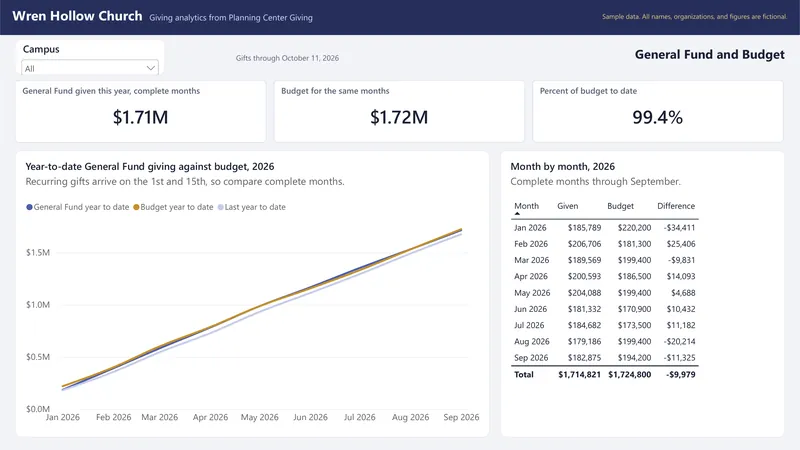
Task: Click the -$20,214 difference cell
Action: point(680,342)
